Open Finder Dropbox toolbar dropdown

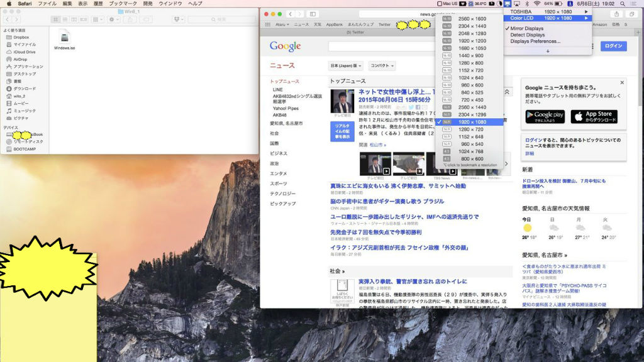click(178, 19)
